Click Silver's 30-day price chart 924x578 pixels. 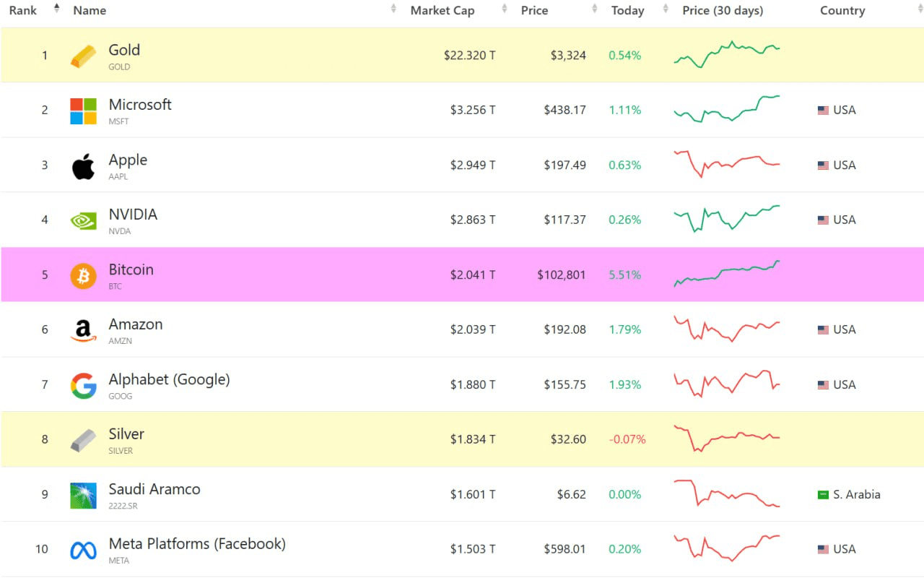tap(727, 439)
